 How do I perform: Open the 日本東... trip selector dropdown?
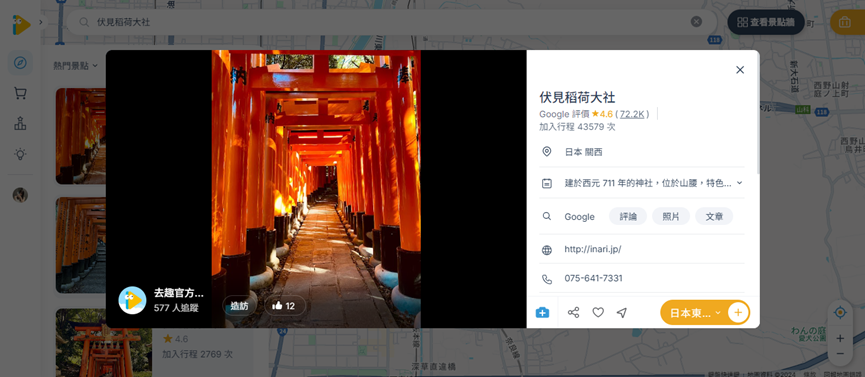point(694,313)
